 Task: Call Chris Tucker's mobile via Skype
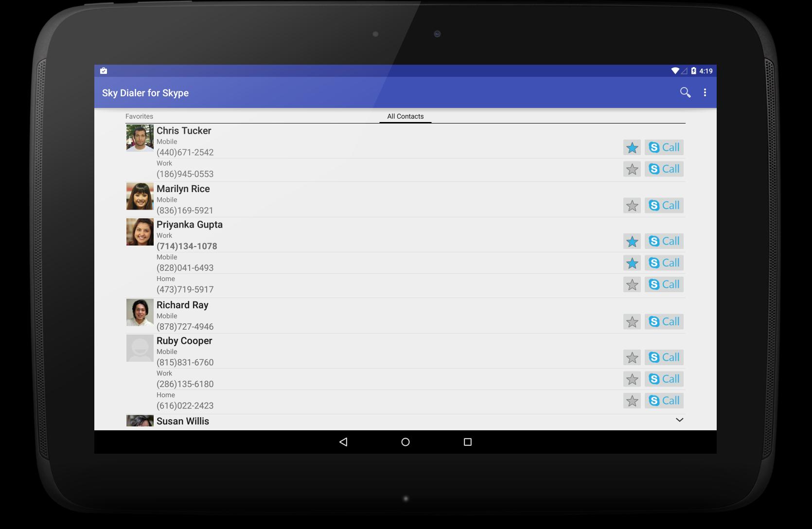pos(664,147)
